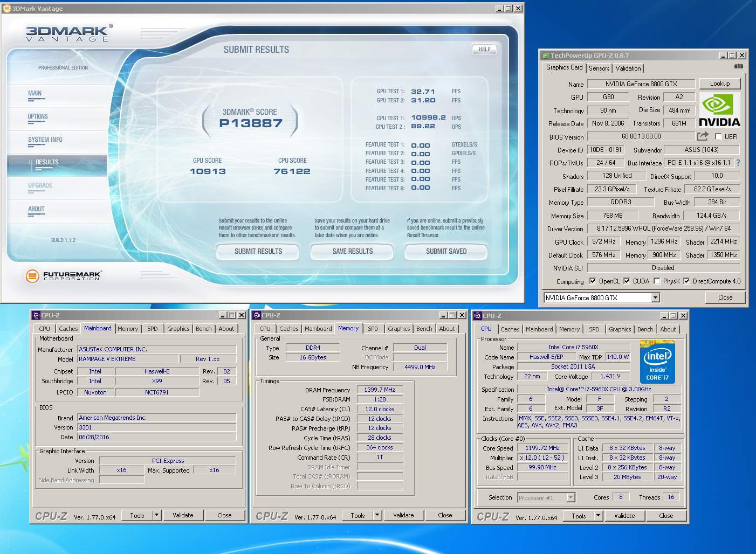The height and width of the screenshot is (554, 756).
Task: Open the GeForce 8800 GTX GPU selector dropdown
Action: click(x=655, y=297)
